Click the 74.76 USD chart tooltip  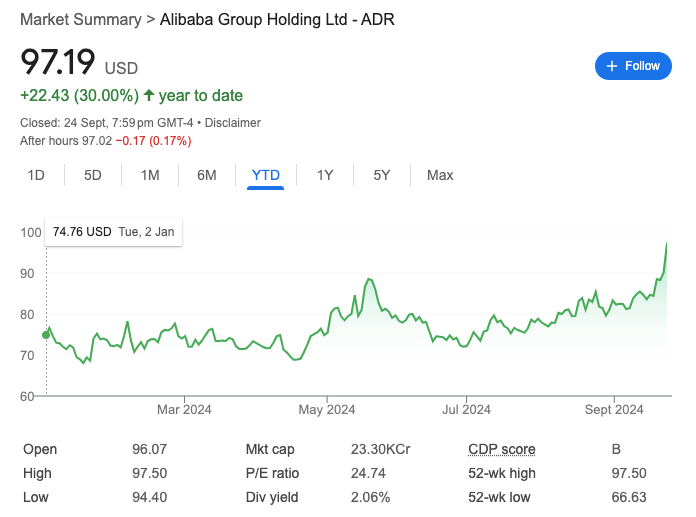coord(113,232)
